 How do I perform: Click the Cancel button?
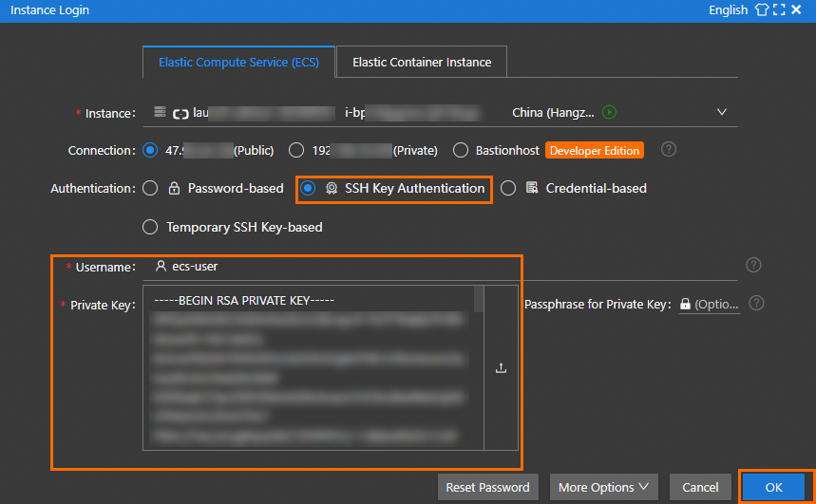(700, 487)
